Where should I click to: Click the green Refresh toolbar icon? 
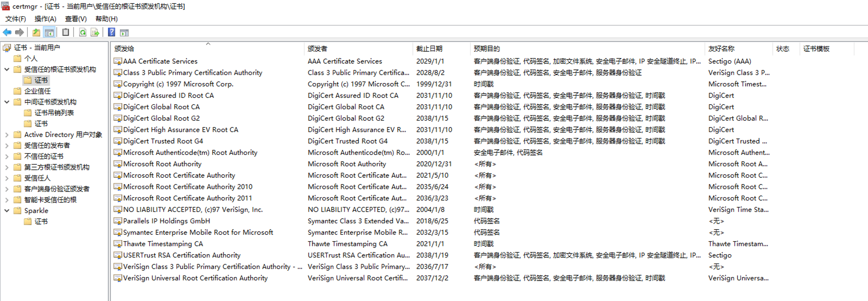pos(83,32)
